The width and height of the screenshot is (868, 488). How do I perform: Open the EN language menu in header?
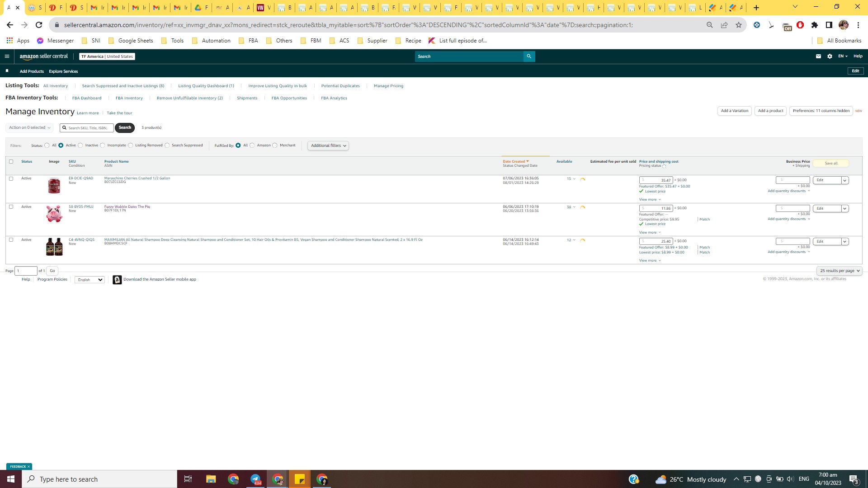pyautogui.click(x=843, y=56)
